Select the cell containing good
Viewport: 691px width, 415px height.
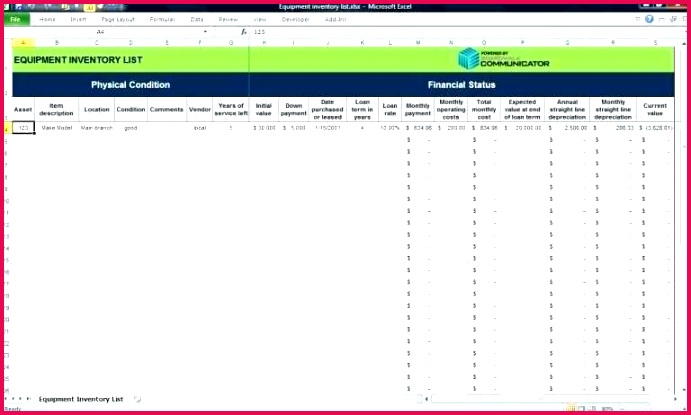tap(131, 128)
